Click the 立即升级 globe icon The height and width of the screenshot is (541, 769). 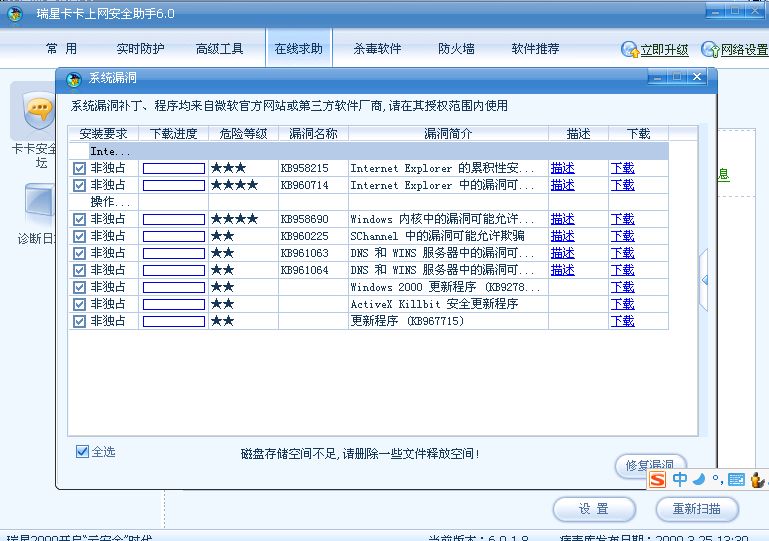(x=629, y=49)
